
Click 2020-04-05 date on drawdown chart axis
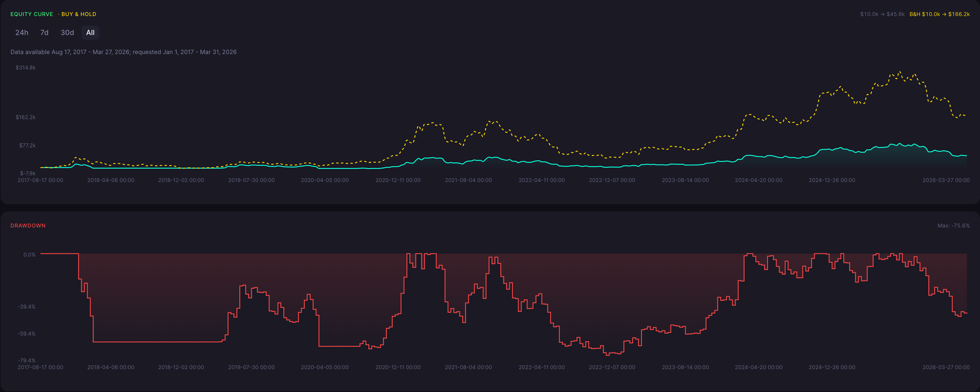324,367
